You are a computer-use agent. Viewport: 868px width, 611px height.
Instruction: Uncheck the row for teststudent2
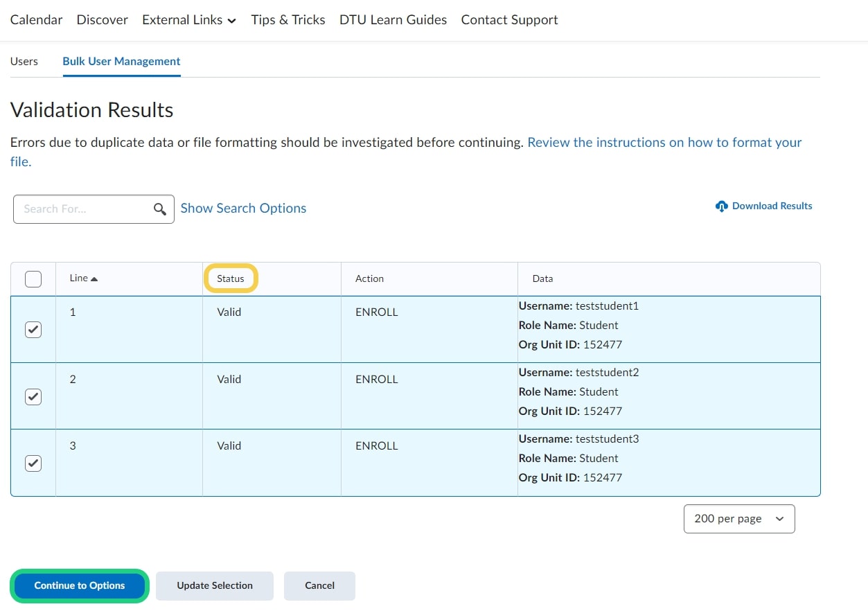pos(33,396)
